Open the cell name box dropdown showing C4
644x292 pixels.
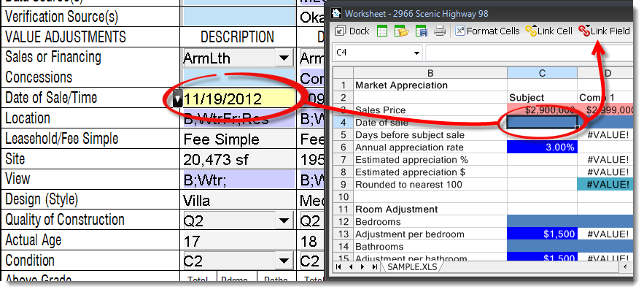pos(417,53)
